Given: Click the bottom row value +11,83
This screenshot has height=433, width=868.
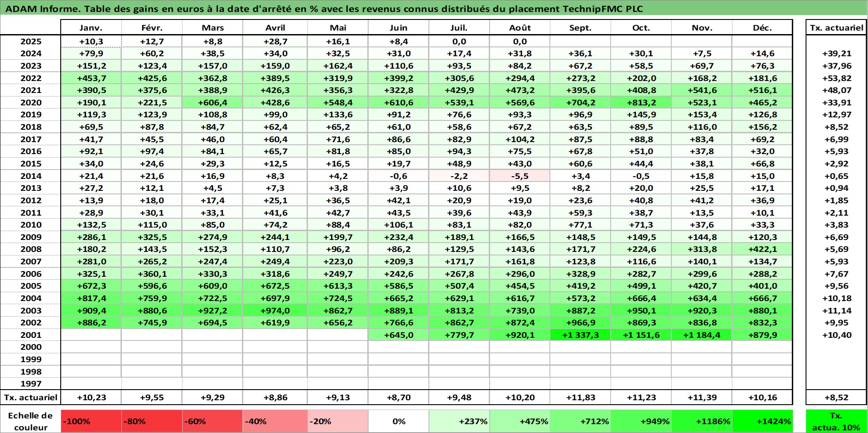Looking at the screenshot, I should coord(580,397).
